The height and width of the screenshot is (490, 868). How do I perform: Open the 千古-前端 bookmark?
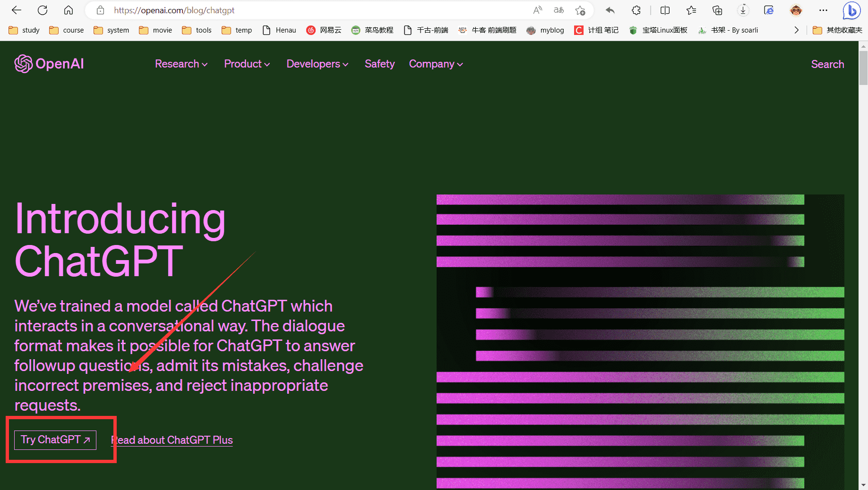coord(426,30)
